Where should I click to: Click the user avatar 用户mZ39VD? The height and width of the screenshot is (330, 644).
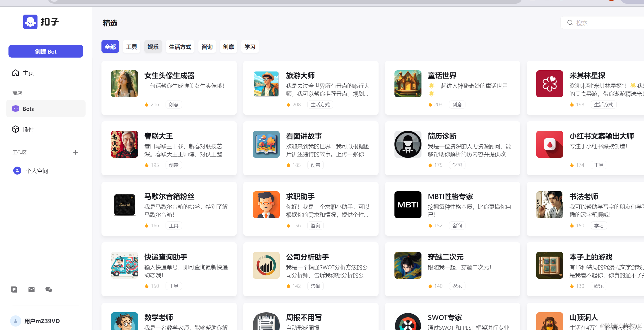coord(16,321)
